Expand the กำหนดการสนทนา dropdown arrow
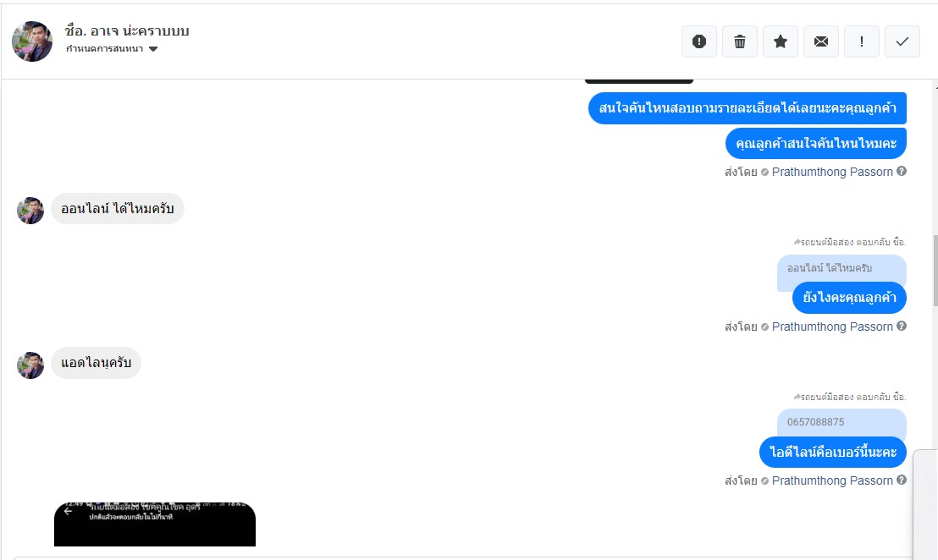This screenshot has height=560, width=938. coord(153,49)
